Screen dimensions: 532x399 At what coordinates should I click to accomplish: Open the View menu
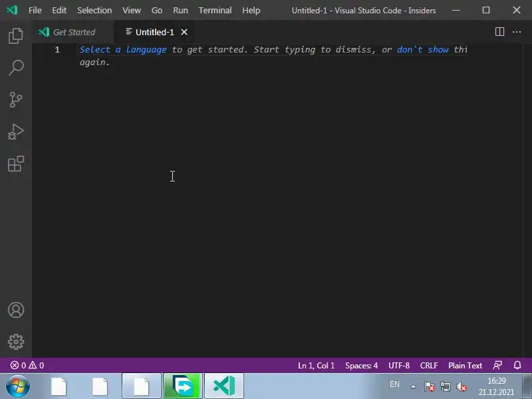point(132,10)
